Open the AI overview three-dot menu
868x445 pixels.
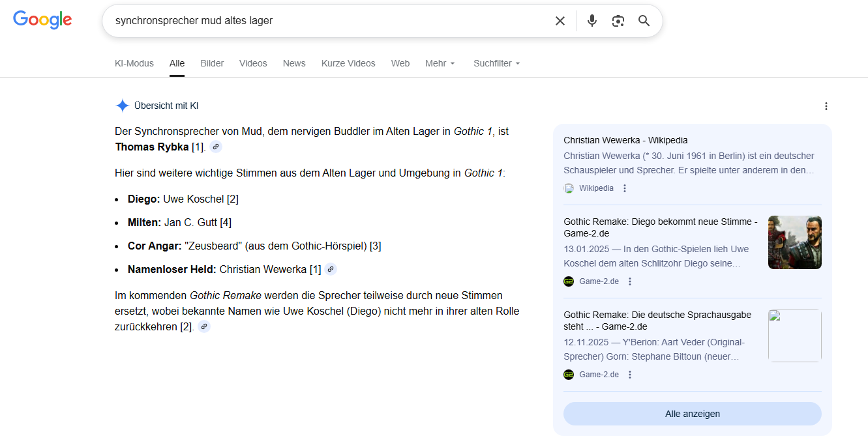click(x=826, y=106)
